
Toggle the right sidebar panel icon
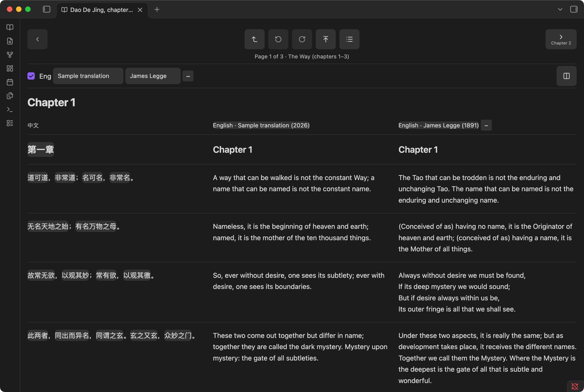click(574, 9)
